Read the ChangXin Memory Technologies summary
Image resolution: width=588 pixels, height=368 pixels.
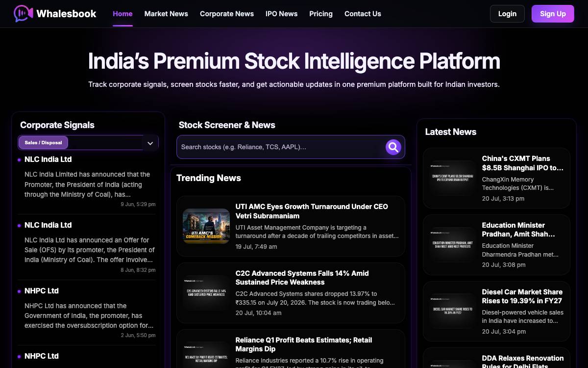point(518,184)
